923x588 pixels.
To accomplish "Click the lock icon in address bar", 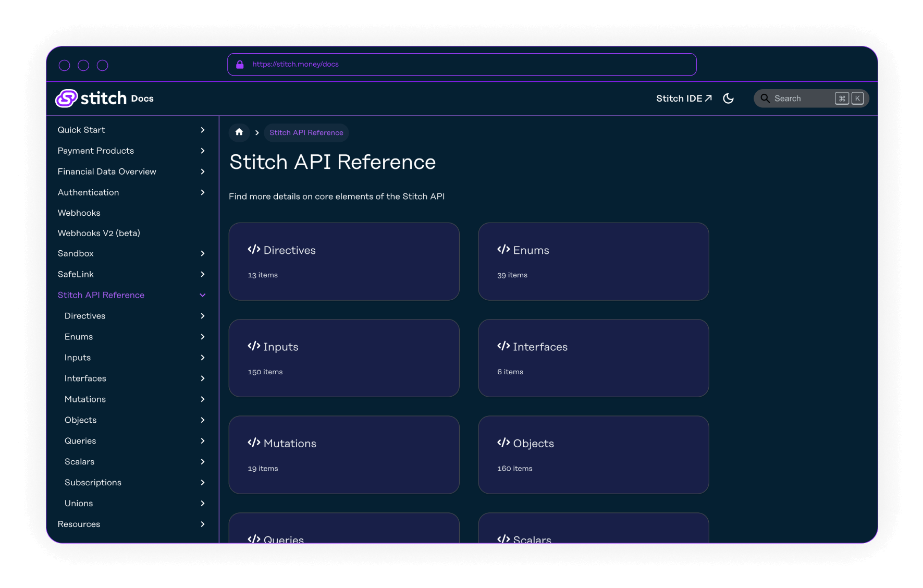I will (240, 65).
